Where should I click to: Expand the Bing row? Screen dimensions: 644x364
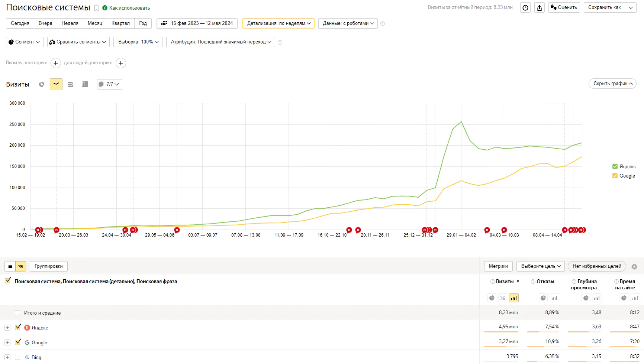7,357
